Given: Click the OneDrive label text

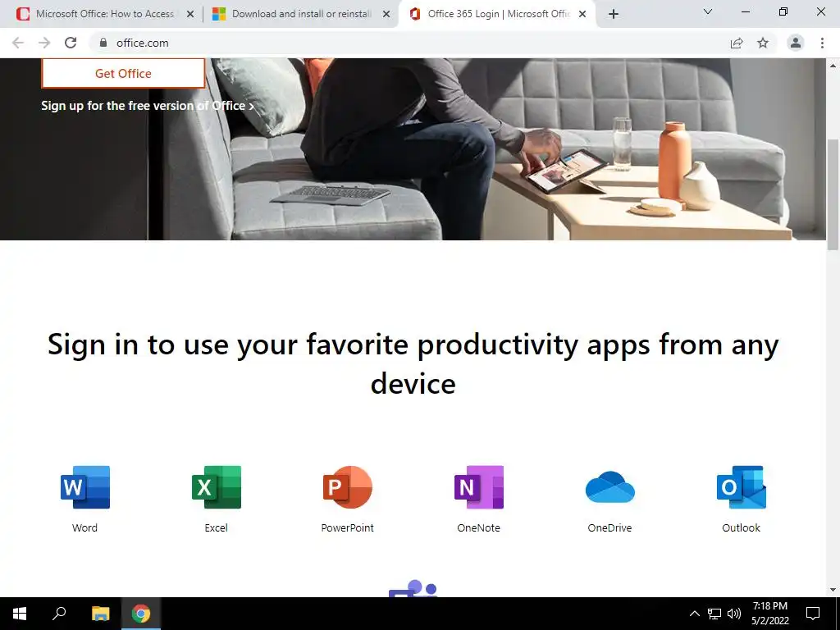Looking at the screenshot, I should tap(610, 527).
